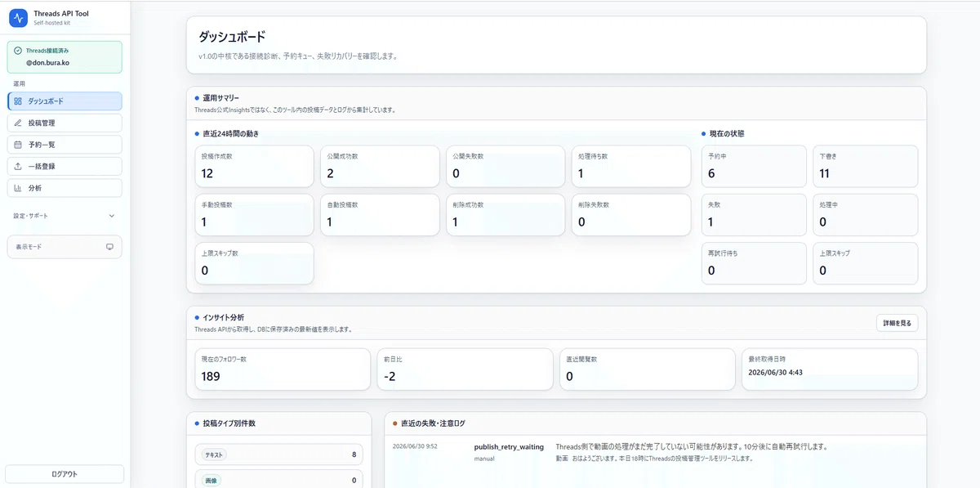This screenshot has width=980, height=488.
Task: Click the pencil icon beside 投稿管理
Action: point(18,123)
